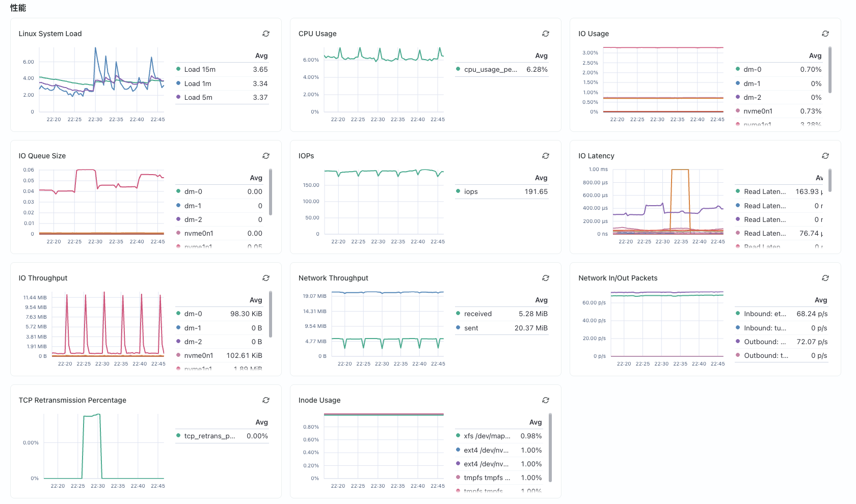
Task: Toggle the sent series legend item
Action: tap(471, 328)
